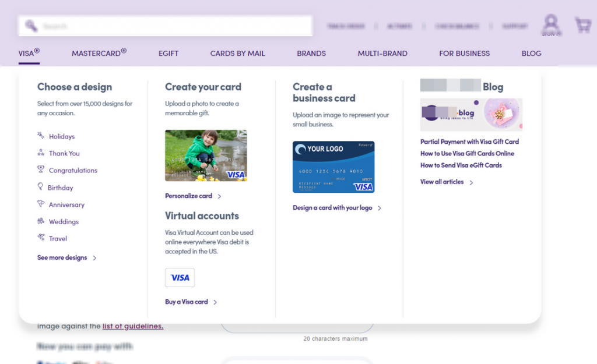Click the Choose a design heading
This screenshot has width=597, height=364.
point(75,87)
